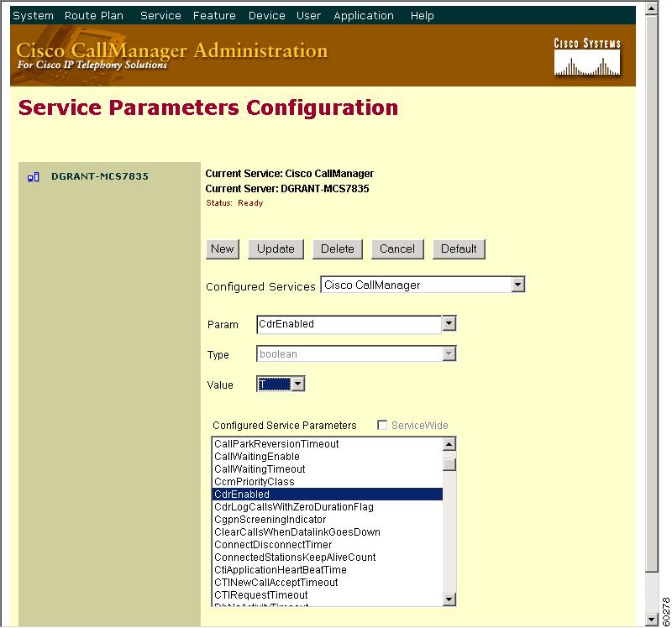
Task: Open the Feature menu
Action: pos(214,16)
